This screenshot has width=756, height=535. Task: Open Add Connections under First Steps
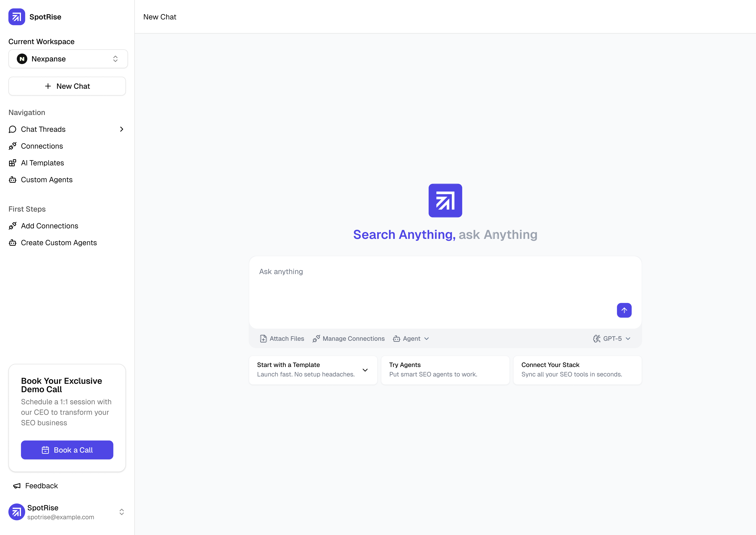tap(49, 226)
